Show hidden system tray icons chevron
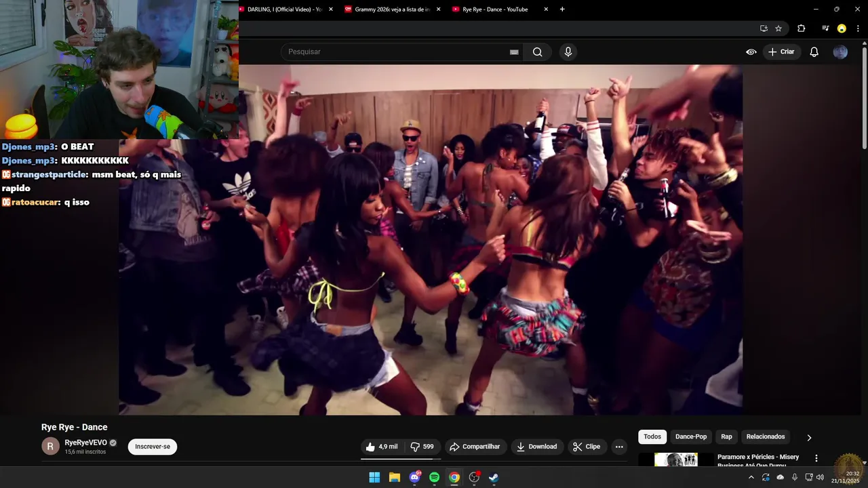868x488 pixels. (751, 477)
